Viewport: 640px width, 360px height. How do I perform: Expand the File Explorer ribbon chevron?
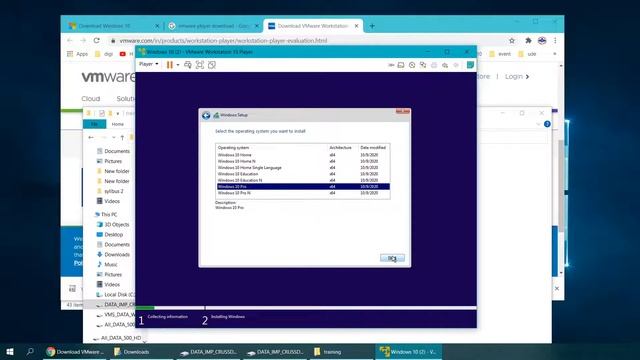(538, 124)
